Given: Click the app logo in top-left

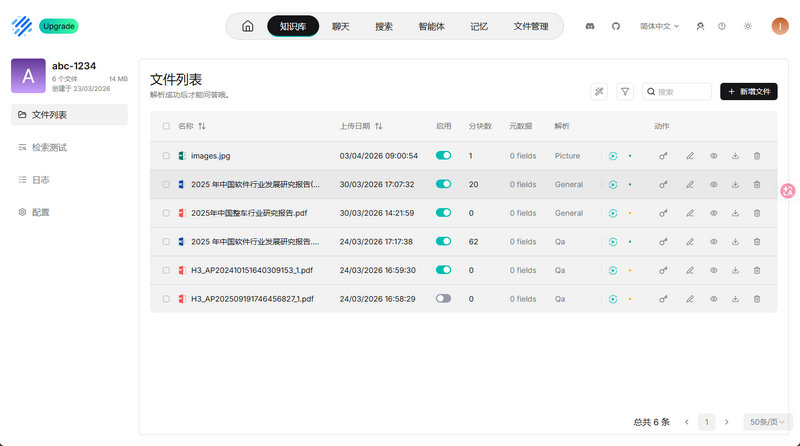Looking at the screenshot, I should 22,26.
